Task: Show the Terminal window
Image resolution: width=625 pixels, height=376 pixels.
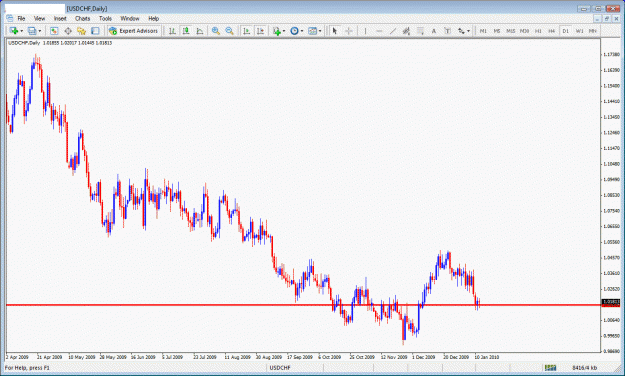Action: (95, 31)
